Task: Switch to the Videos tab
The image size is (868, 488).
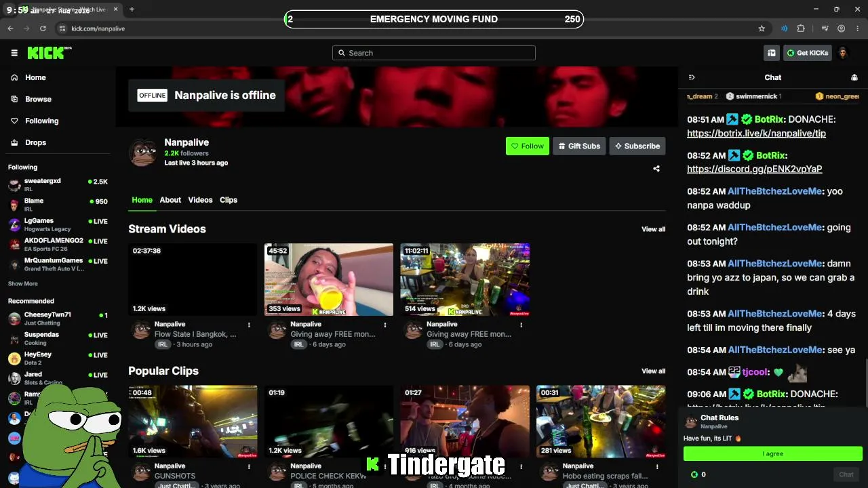Action: [x=200, y=200]
